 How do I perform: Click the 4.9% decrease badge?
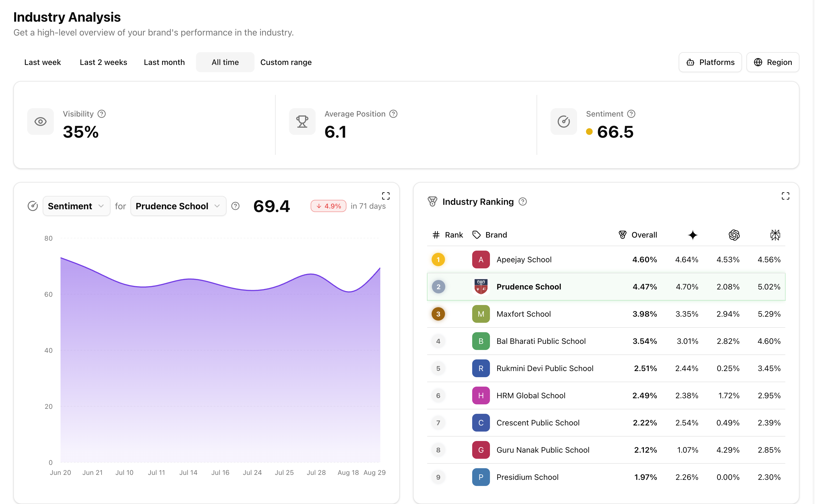328,206
